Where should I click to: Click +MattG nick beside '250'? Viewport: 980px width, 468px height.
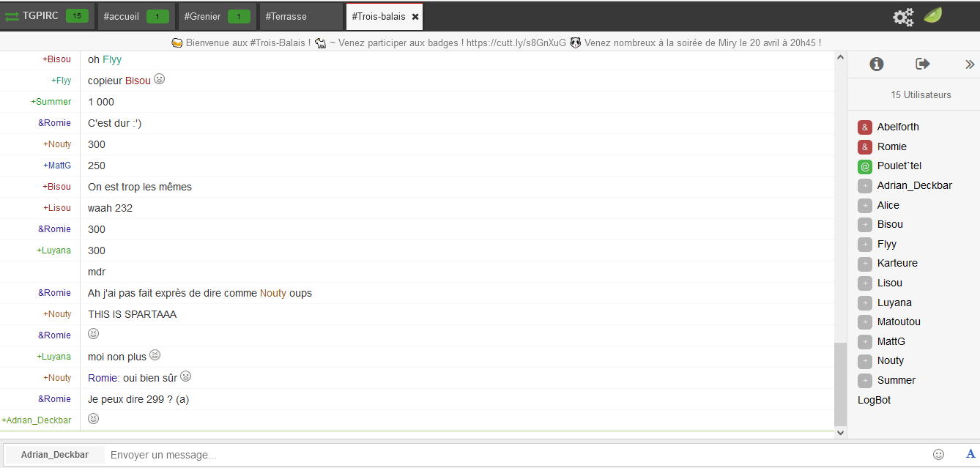click(x=57, y=166)
